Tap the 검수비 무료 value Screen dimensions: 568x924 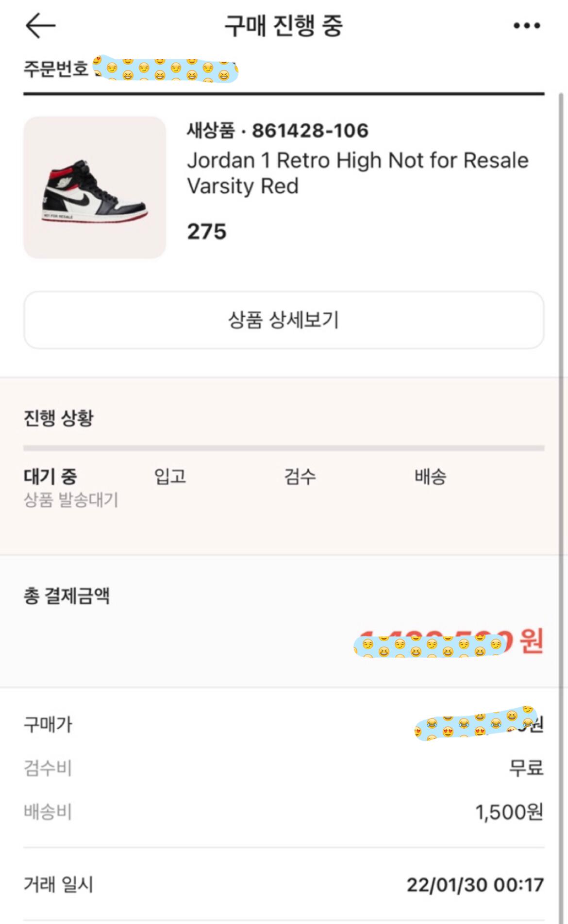point(526,768)
